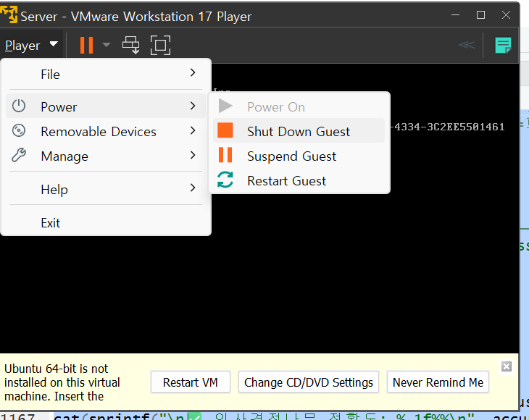
Task: Click Send Ctrl+Alt+Del toolbar icon
Action: 130,45
